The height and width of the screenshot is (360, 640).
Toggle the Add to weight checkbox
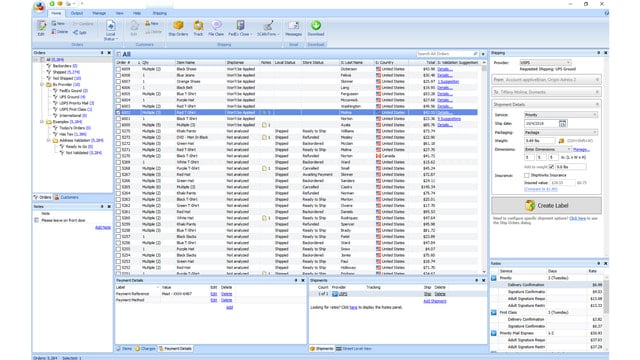(x=551, y=167)
